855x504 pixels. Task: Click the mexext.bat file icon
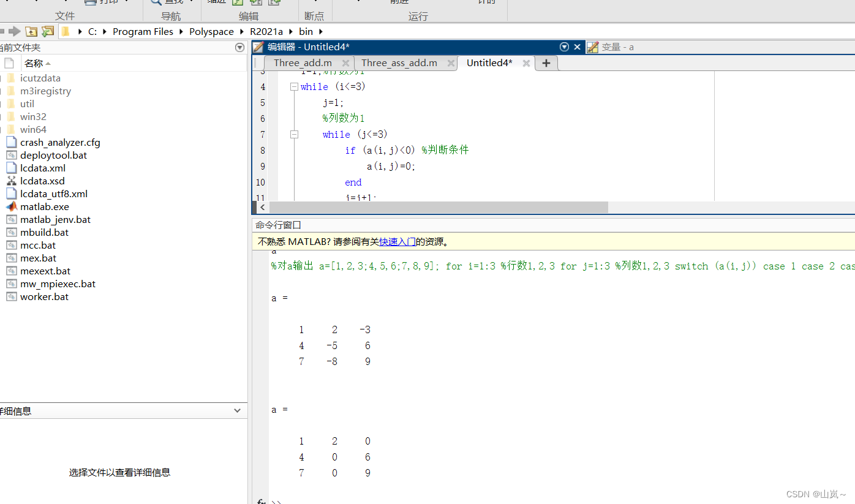tap(10, 271)
